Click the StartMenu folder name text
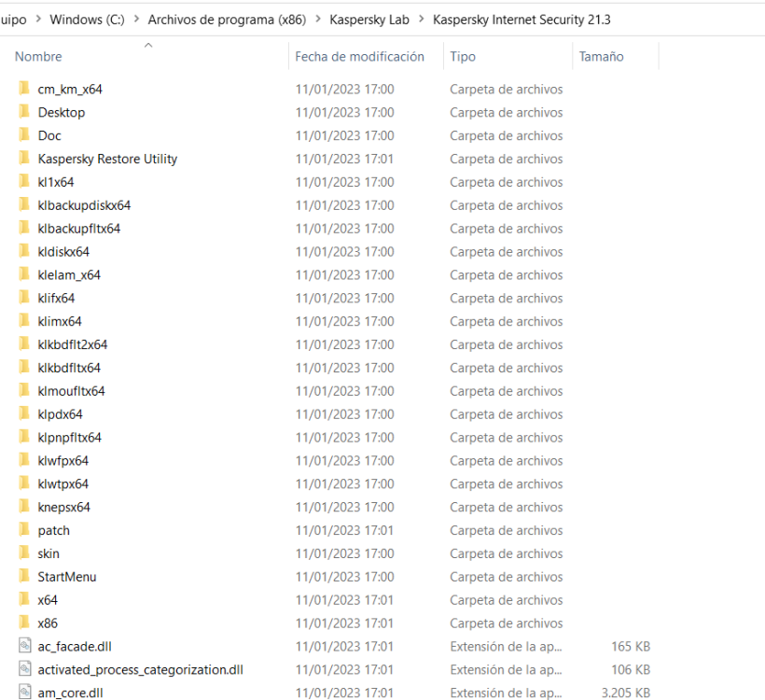765x700 pixels. [67, 577]
